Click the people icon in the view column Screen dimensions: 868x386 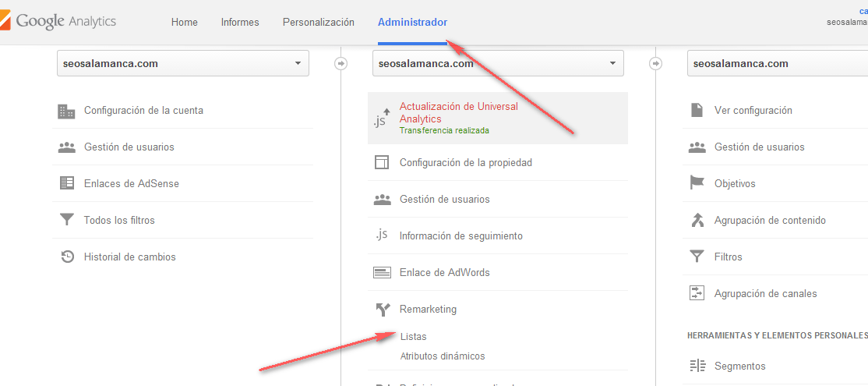tap(697, 147)
